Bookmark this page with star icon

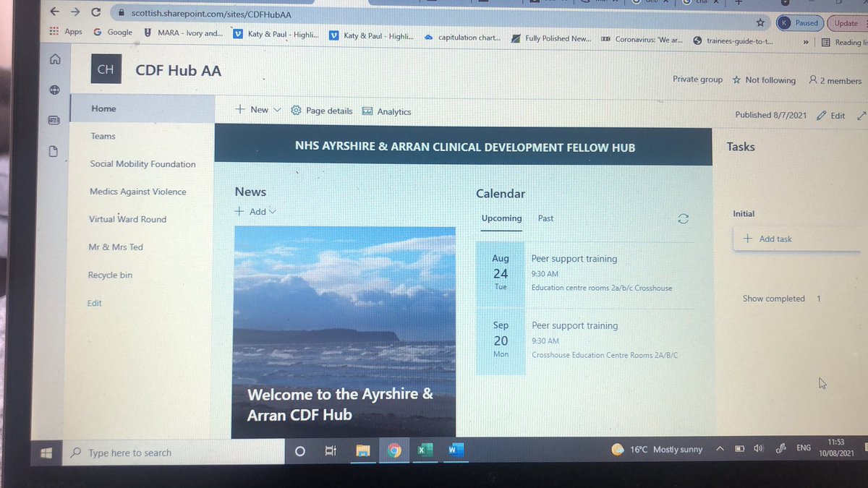tap(760, 23)
